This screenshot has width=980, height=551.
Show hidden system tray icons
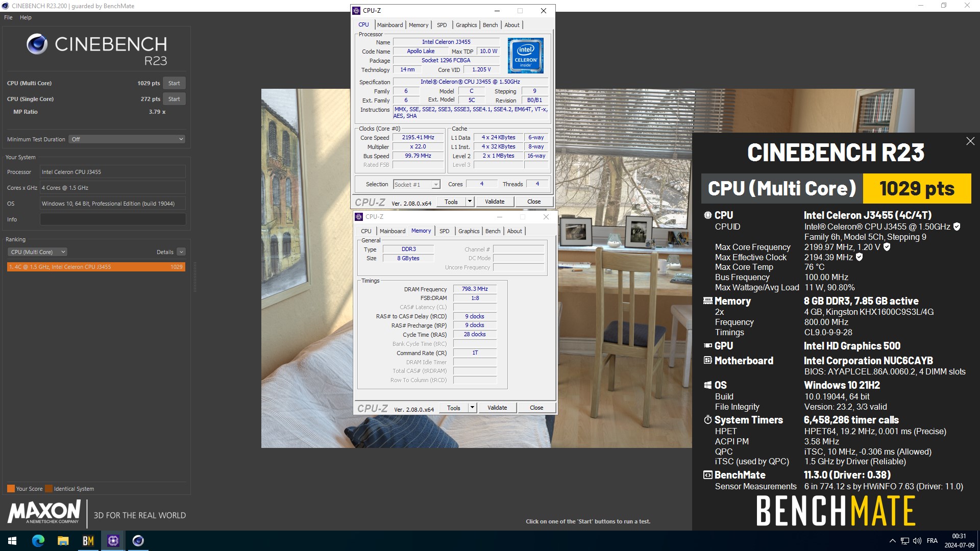pos(892,541)
